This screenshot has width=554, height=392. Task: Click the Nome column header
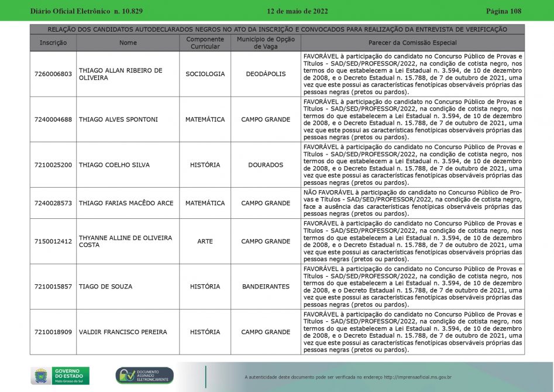tap(128, 43)
